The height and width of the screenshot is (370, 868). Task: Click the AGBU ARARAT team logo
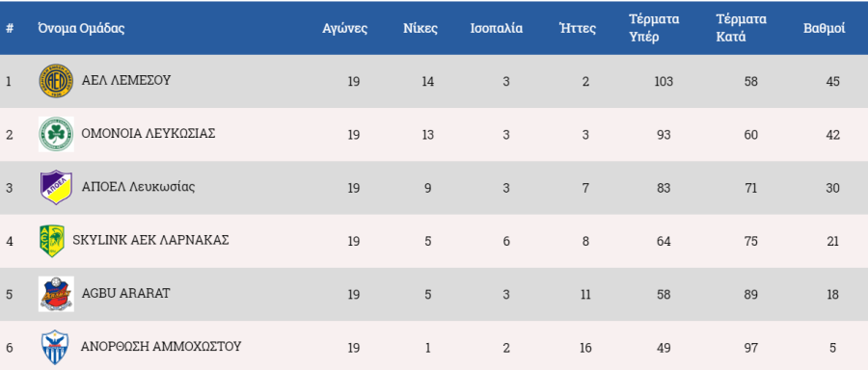(x=56, y=294)
